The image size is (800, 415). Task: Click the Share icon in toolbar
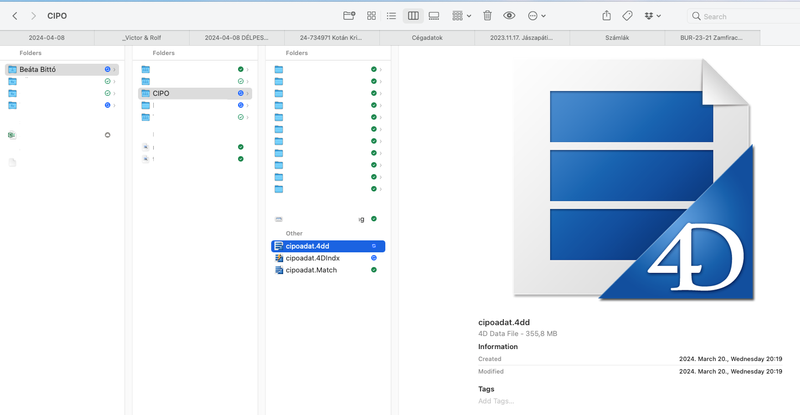click(x=606, y=16)
